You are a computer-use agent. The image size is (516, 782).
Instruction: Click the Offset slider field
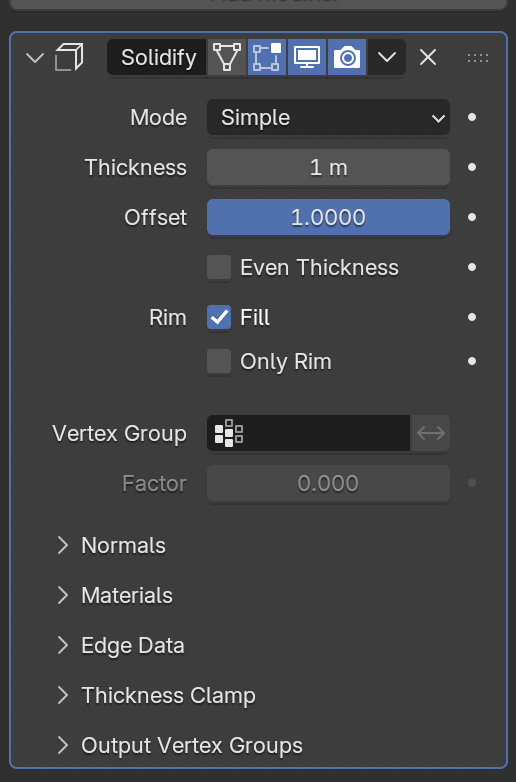point(328,217)
